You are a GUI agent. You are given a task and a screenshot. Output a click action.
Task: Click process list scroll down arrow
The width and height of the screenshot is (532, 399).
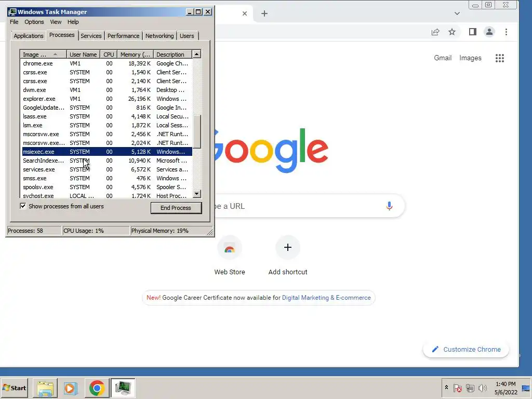click(197, 194)
